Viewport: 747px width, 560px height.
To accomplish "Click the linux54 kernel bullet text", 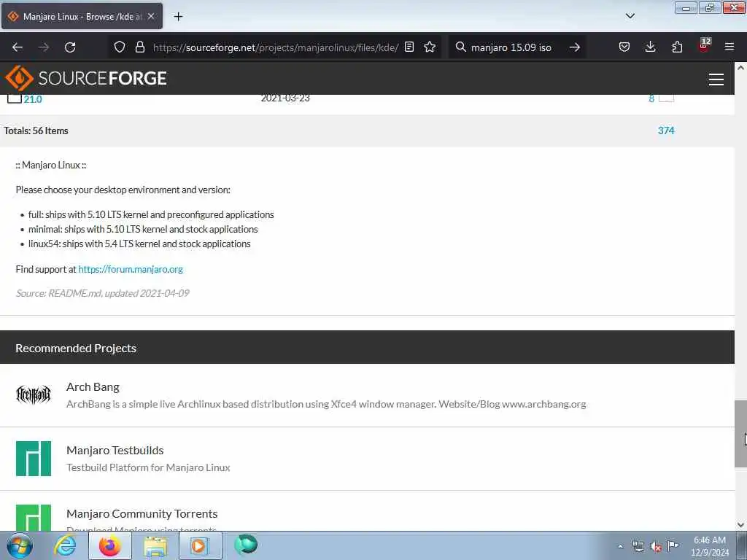I will [139, 244].
